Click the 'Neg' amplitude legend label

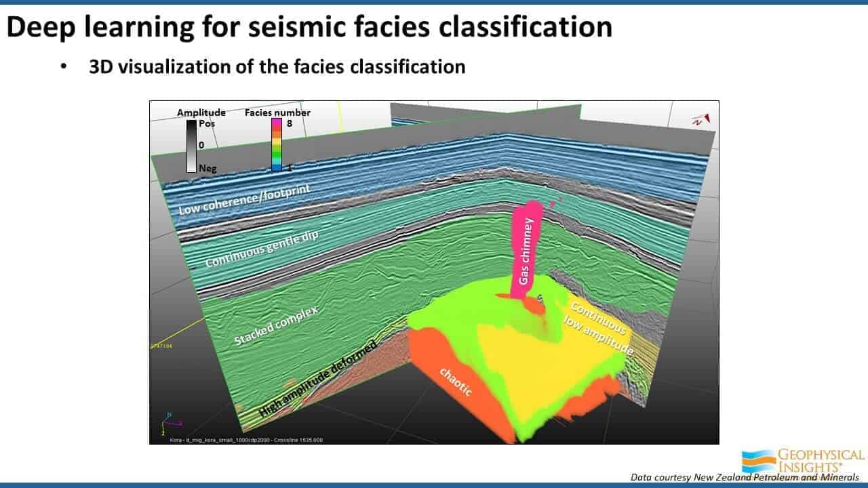point(208,167)
